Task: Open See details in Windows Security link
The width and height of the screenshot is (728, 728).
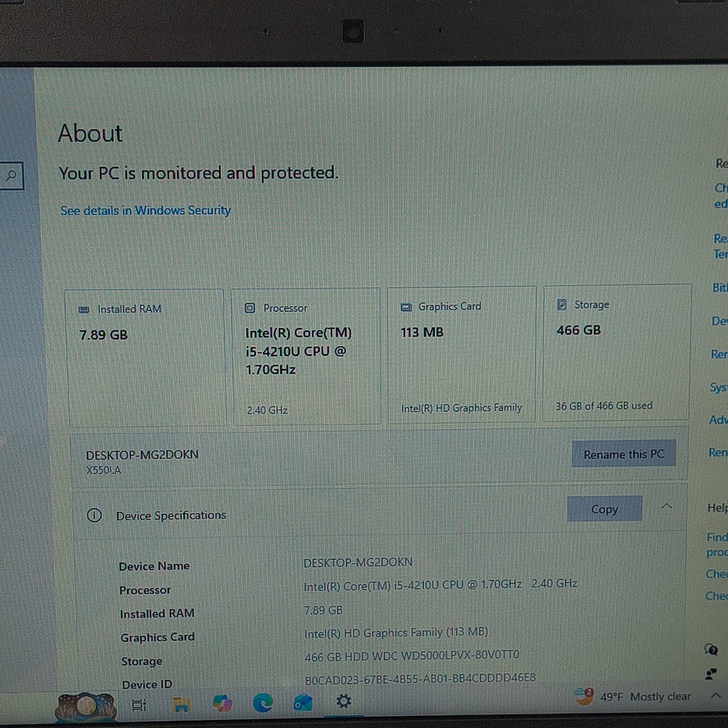Action: (146, 211)
